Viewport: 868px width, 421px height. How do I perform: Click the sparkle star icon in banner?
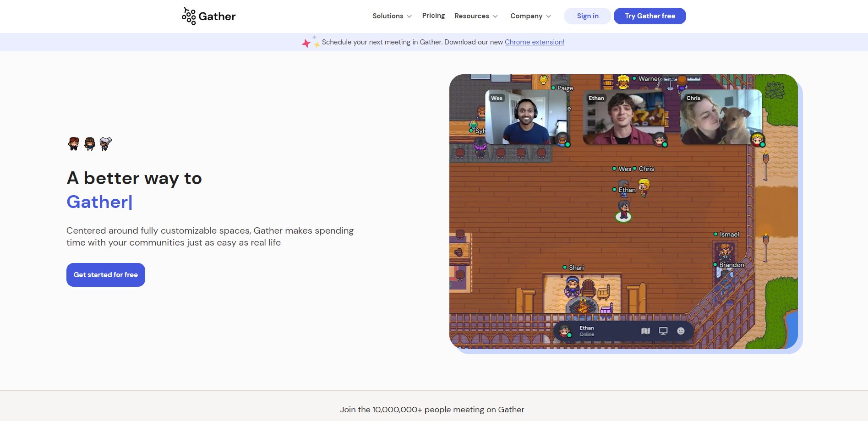tap(311, 42)
